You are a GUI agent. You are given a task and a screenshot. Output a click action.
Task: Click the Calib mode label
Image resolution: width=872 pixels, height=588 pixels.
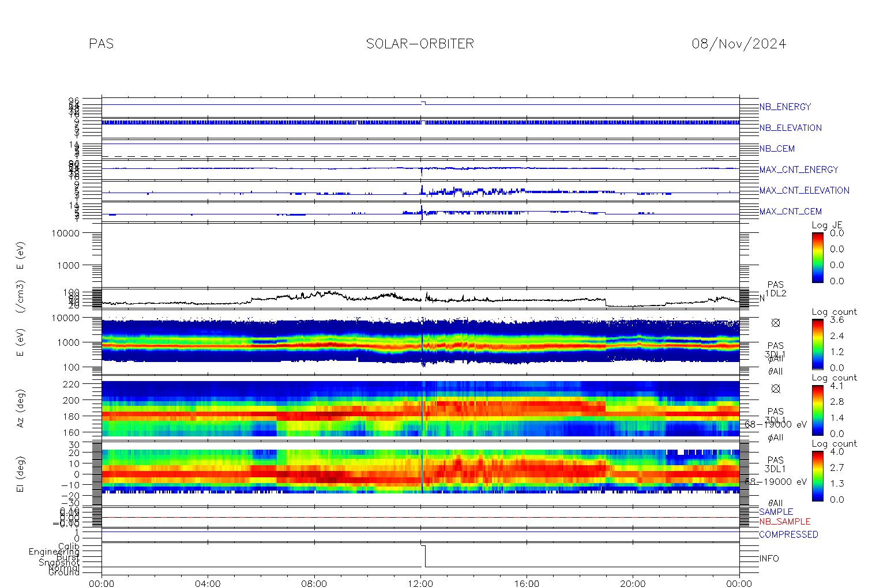point(69,546)
